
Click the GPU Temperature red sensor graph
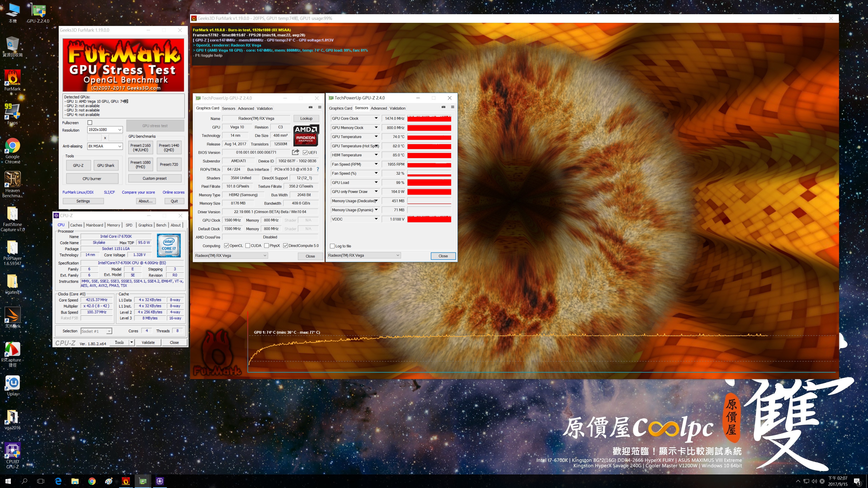pyautogui.click(x=429, y=137)
